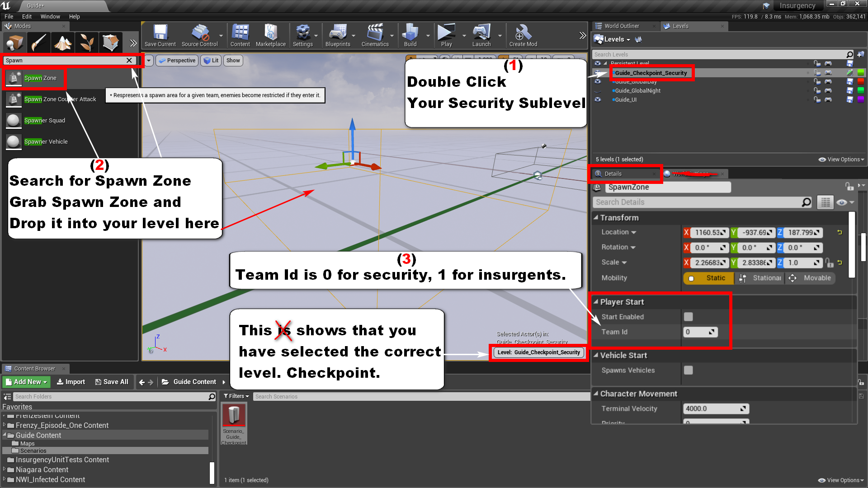
Task: Click gamepad icon on Guide_UI row
Action: pos(828,100)
